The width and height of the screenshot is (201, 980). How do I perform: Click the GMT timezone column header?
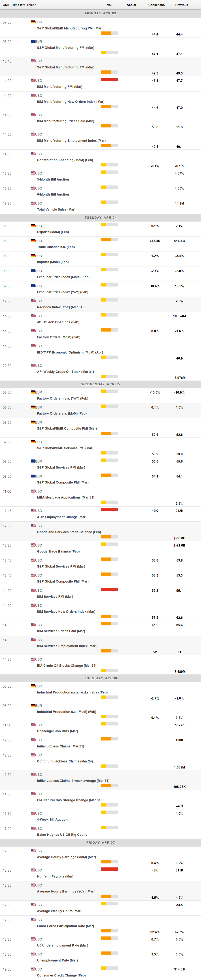[6, 5]
